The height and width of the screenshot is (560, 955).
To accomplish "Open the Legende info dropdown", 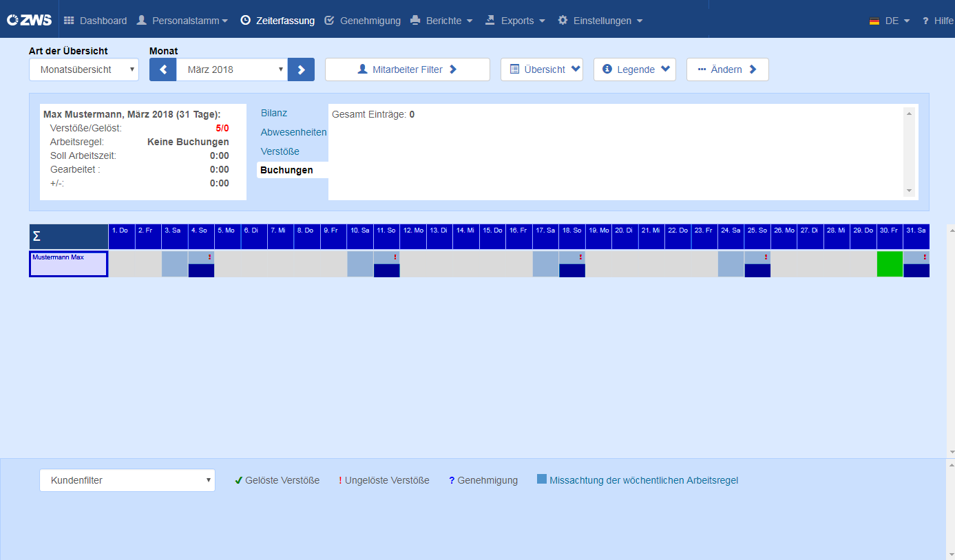I will tap(635, 69).
